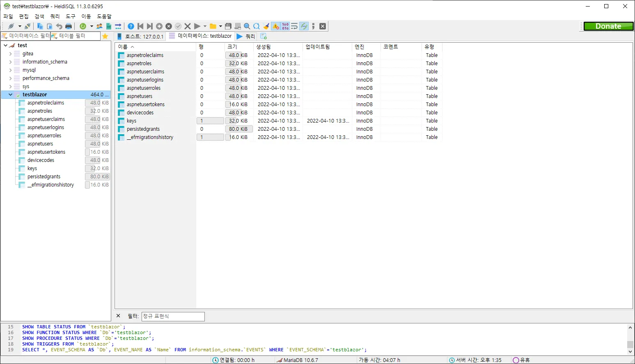Click the cancel editing X icon

(x=188, y=26)
